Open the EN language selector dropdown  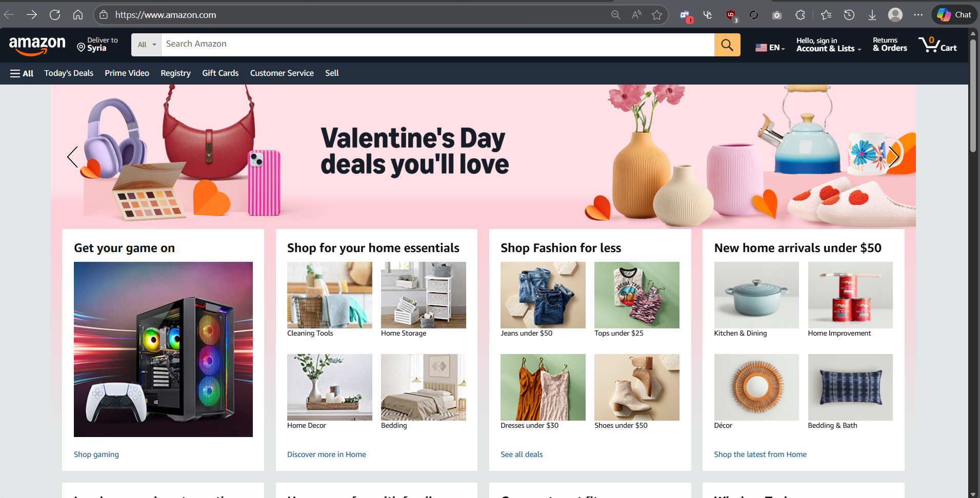point(770,47)
